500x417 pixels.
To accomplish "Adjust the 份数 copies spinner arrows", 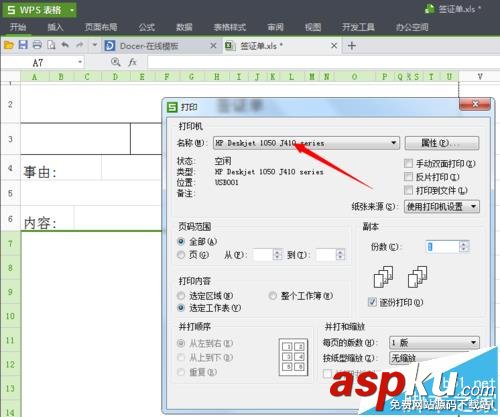I will [464, 247].
